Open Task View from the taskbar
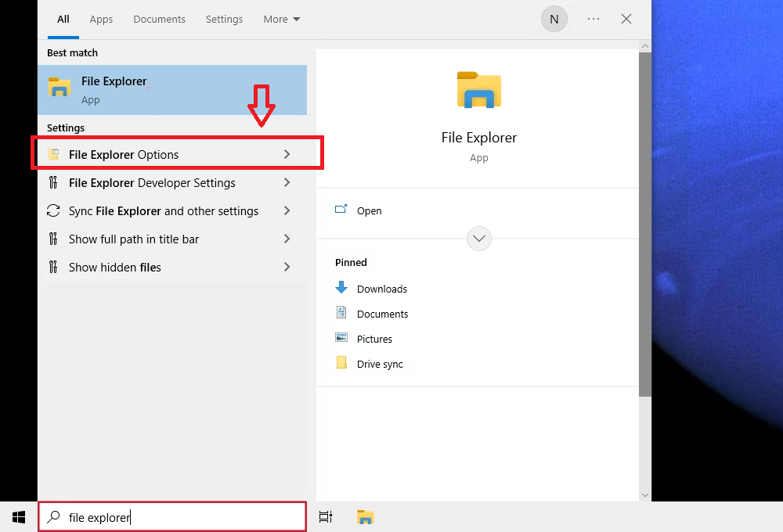This screenshot has height=532, width=783. pos(326,516)
